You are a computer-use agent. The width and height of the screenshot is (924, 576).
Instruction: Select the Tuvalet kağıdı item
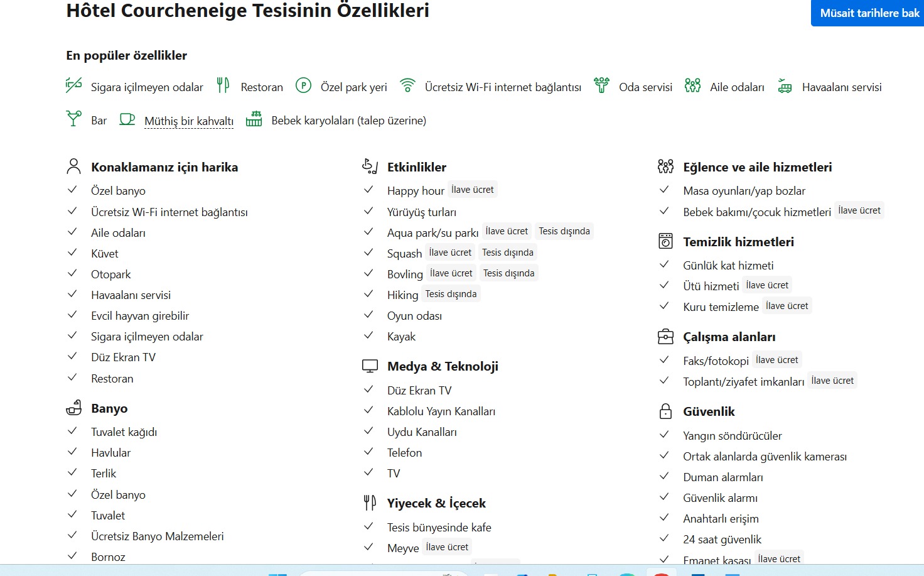[x=124, y=432]
